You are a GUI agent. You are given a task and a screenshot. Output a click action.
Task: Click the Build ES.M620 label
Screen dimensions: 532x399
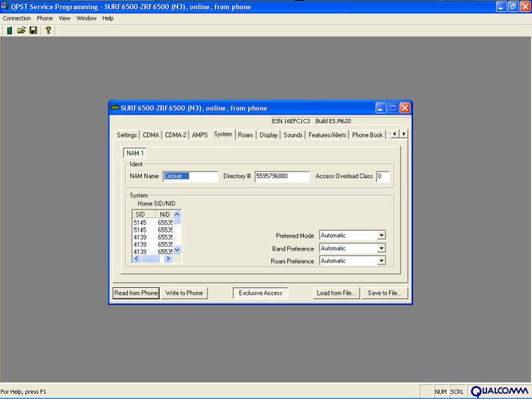point(333,121)
